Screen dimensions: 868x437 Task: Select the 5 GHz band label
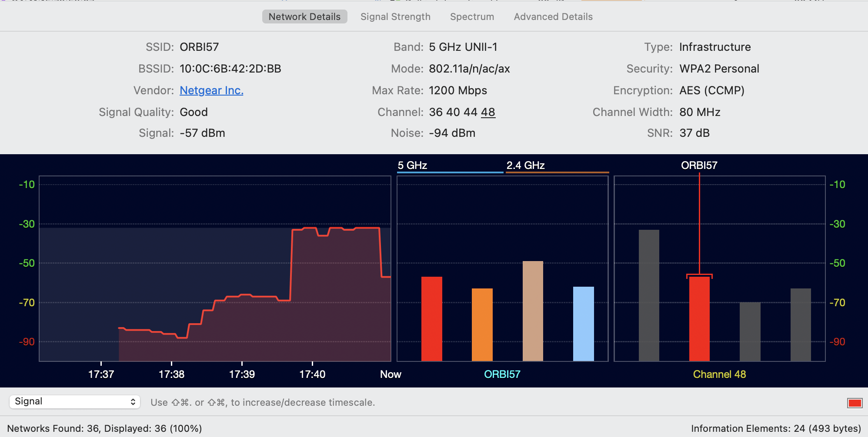[x=412, y=166]
